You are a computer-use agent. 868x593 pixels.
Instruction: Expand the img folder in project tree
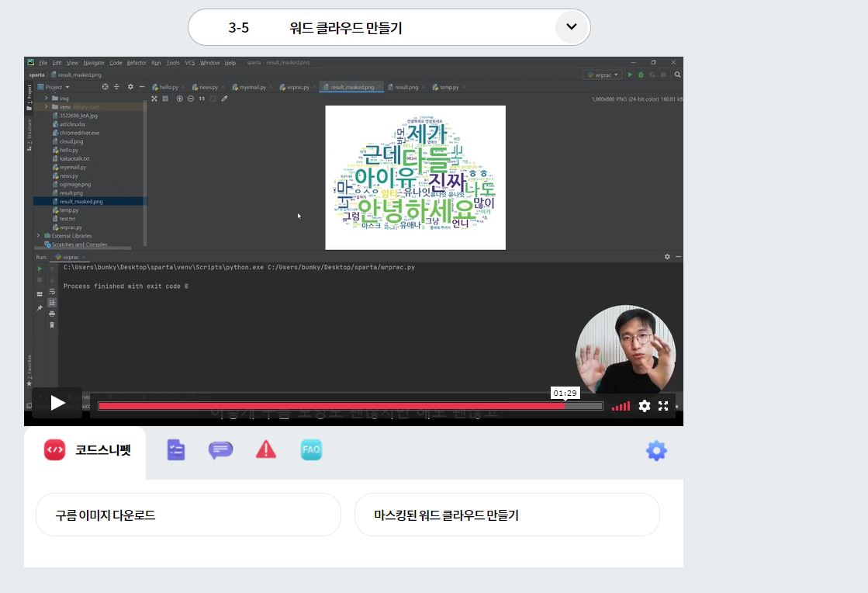point(46,98)
